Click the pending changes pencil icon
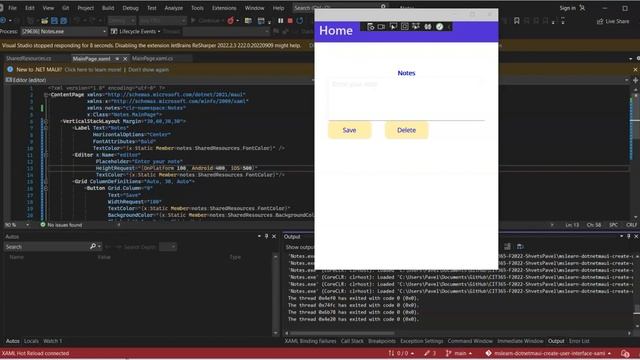The height and width of the screenshot is (360, 640). point(427,353)
